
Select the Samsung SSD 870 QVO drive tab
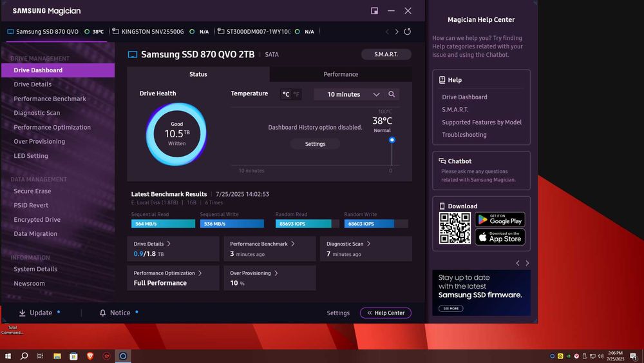[x=55, y=32]
